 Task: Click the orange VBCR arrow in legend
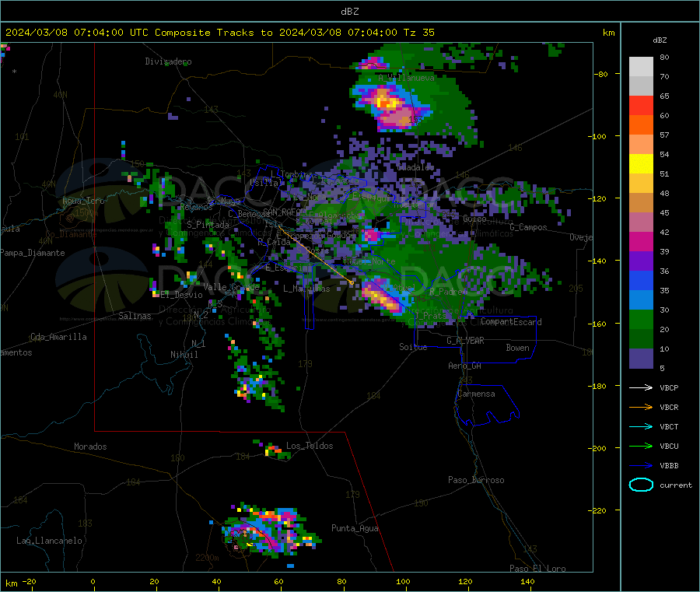pyautogui.click(x=641, y=407)
